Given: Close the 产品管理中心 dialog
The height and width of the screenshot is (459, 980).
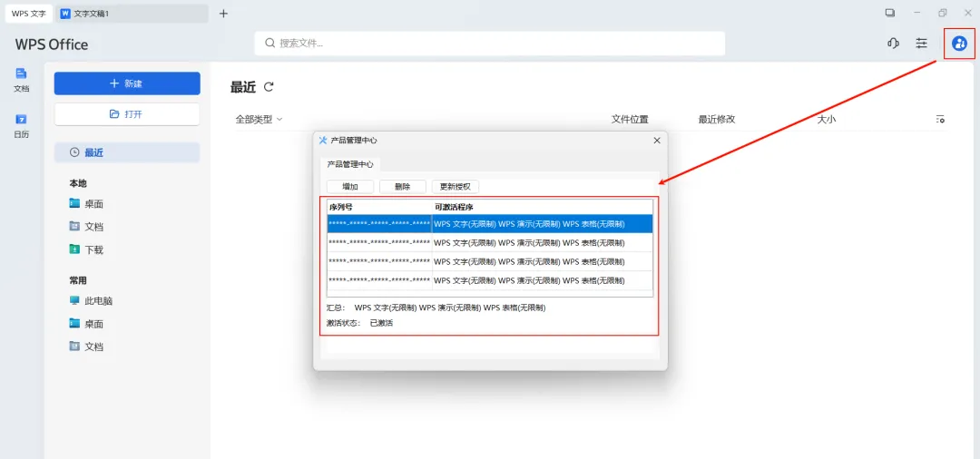Looking at the screenshot, I should click(657, 141).
